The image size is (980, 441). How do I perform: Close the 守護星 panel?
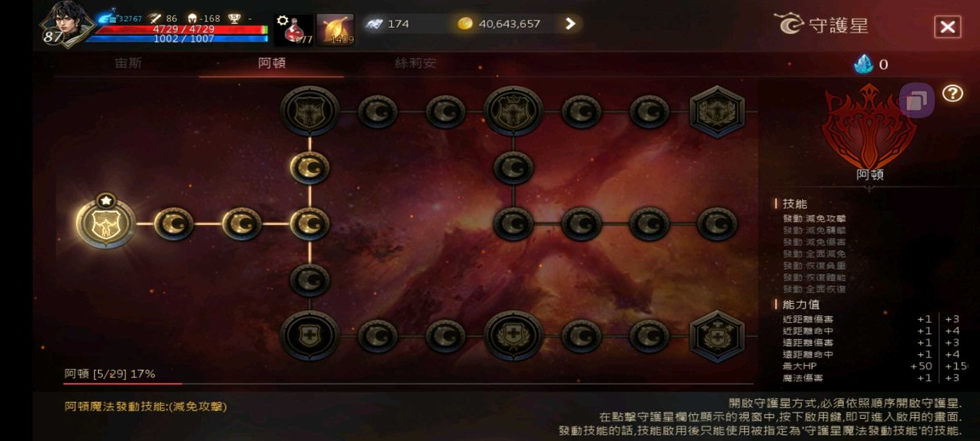point(948,27)
